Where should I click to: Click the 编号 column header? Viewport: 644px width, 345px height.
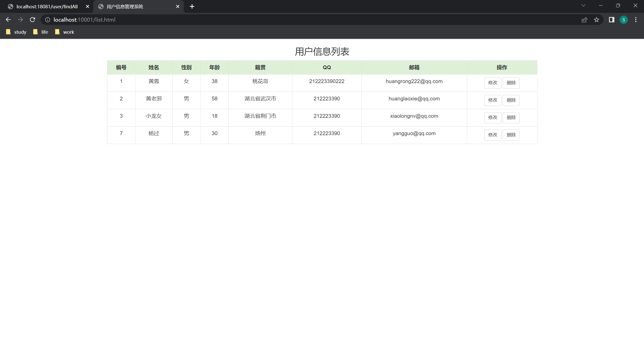[x=121, y=67]
